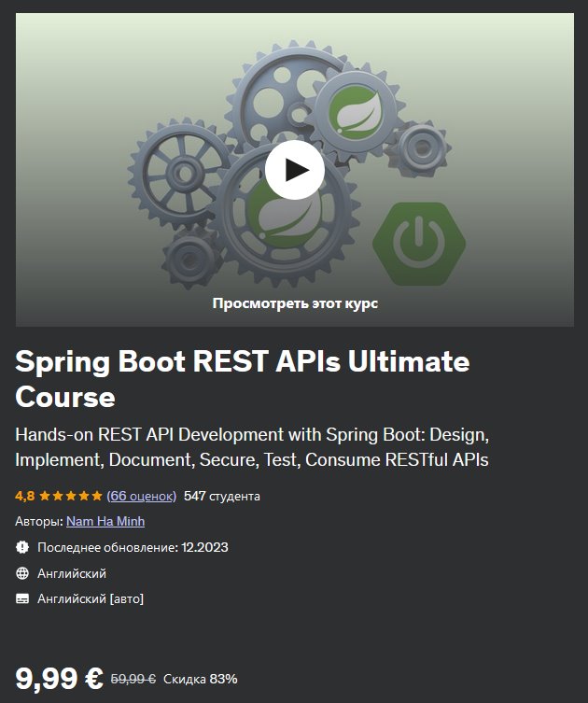Click the closed captions icon beside Английский [авто]

(23, 598)
